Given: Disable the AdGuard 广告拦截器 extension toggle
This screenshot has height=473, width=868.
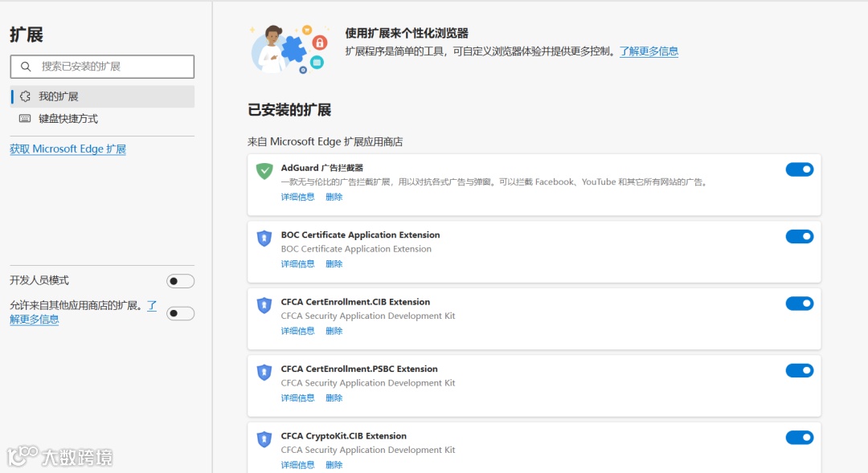Looking at the screenshot, I should (800, 169).
